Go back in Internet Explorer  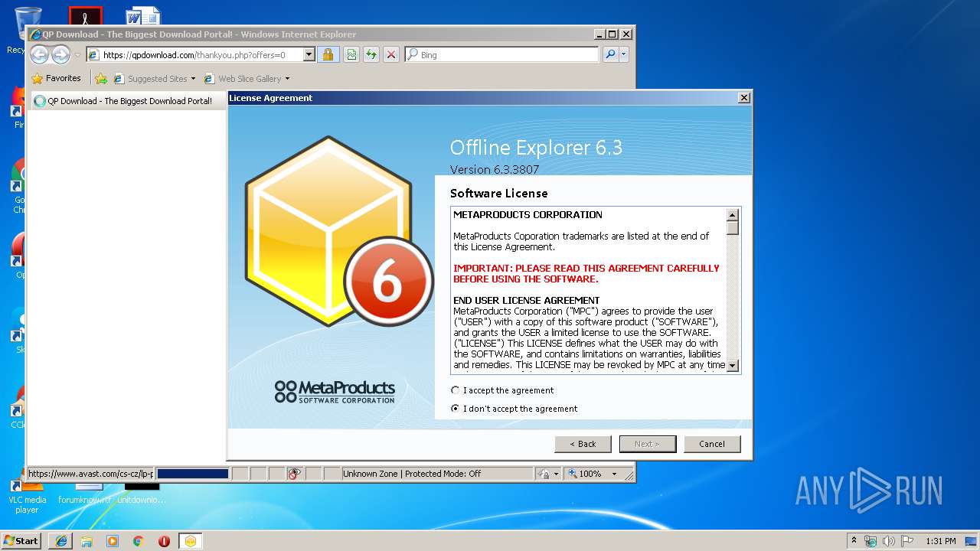tap(39, 54)
